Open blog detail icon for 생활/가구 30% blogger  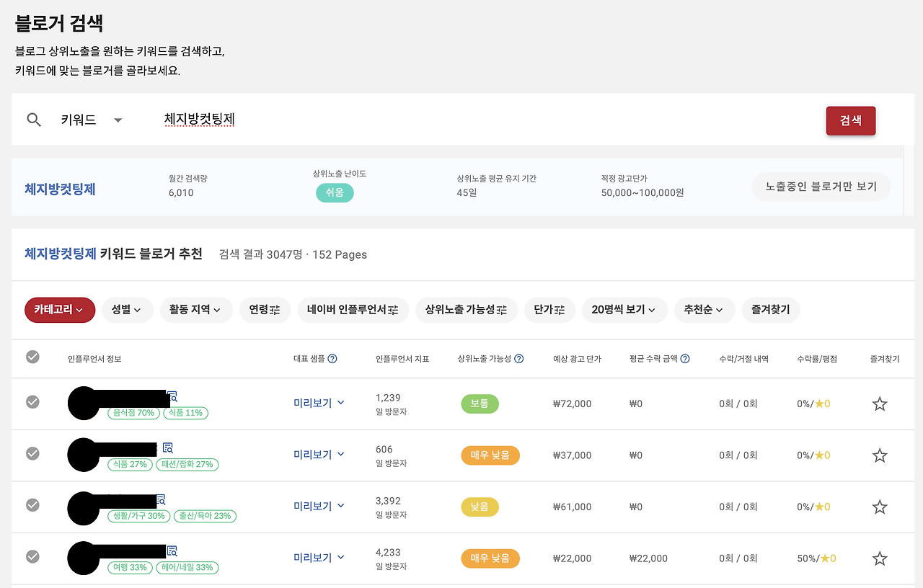point(161,499)
